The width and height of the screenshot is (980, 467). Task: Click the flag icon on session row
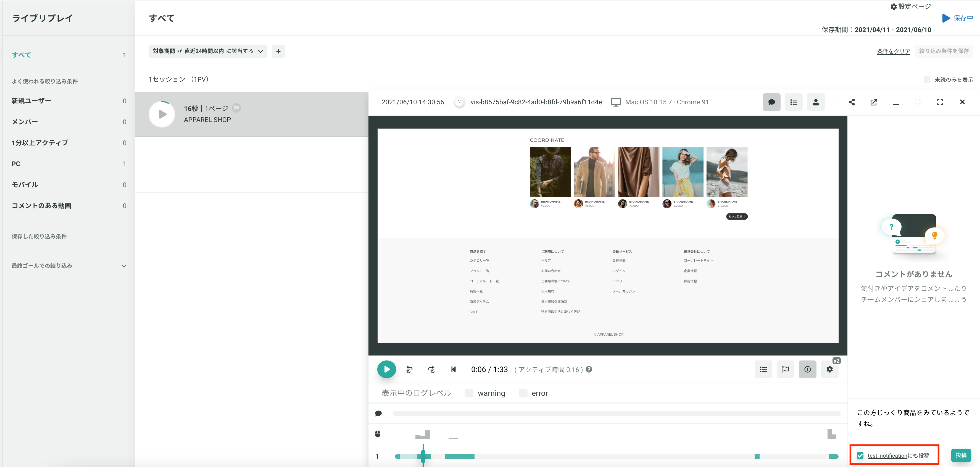click(x=237, y=108)
